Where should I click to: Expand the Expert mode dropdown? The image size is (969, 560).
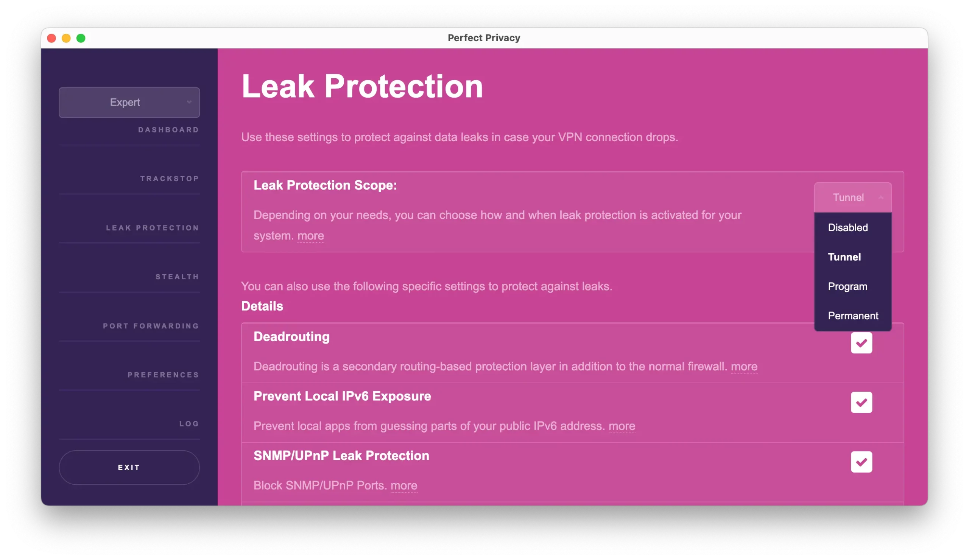[x=129, y=102]
